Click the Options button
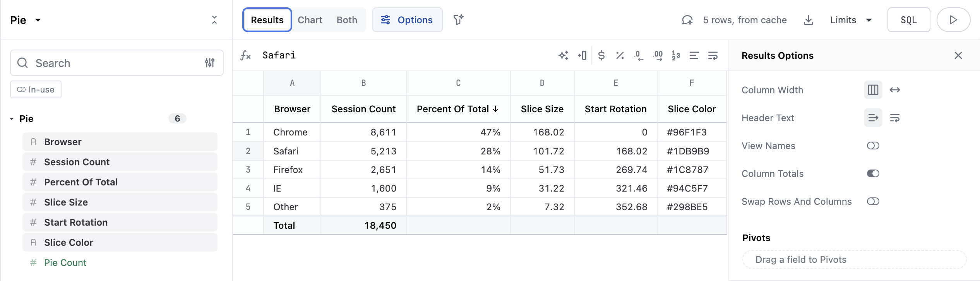This screenshot has height=281, width=980. (x=407, y=20)
